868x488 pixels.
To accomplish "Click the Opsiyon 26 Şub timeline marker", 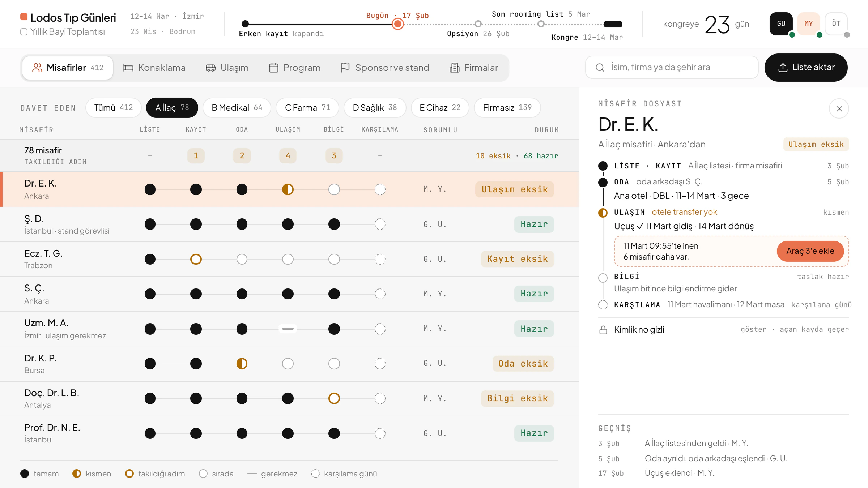I will (478, 24).
